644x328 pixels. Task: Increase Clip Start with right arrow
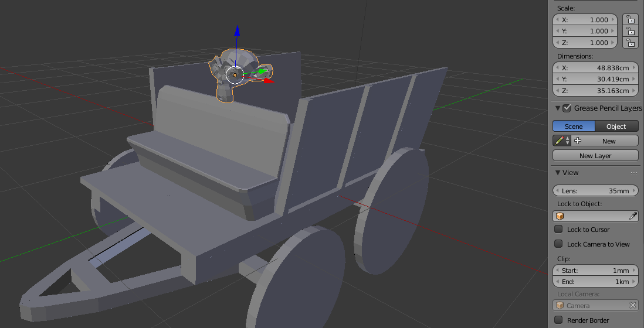[x=634, y=270]
